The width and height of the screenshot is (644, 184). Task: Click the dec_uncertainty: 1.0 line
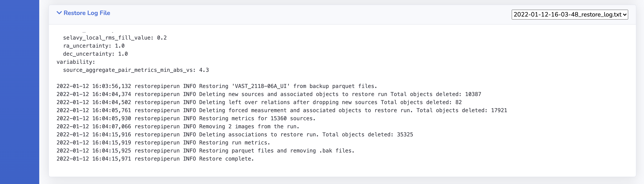coord(95,54)
